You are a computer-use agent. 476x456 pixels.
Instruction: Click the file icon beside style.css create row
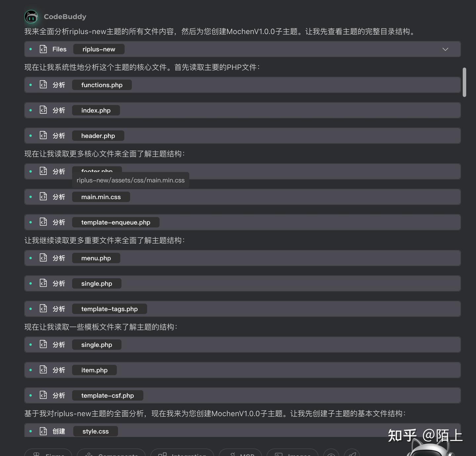[x=43, y=431]
